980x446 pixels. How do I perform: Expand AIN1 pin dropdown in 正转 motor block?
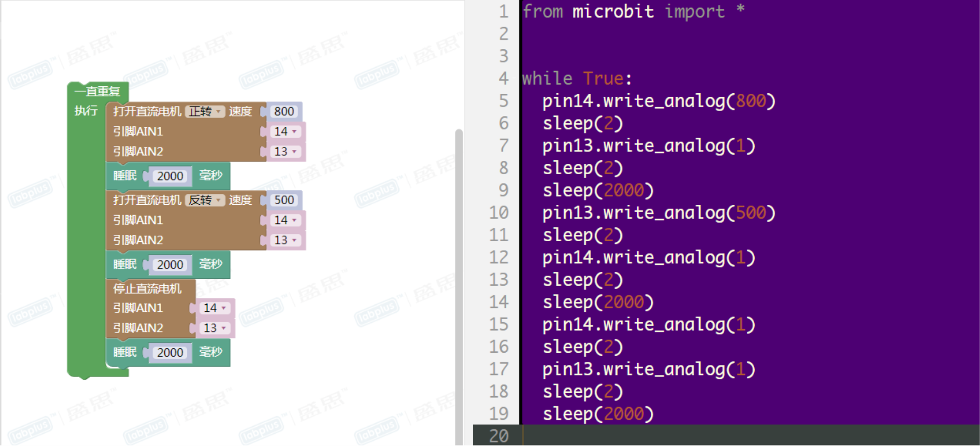285,131
